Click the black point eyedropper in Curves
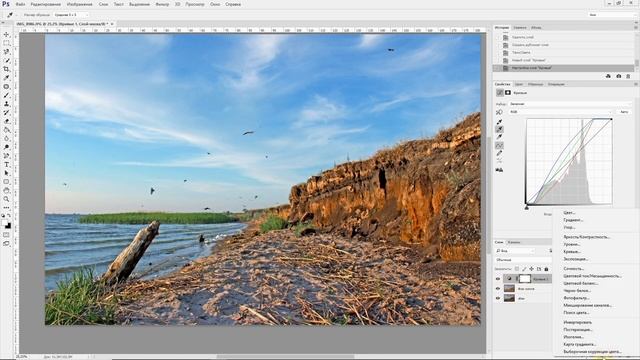640x360 pixels. [x=499, y=122]
